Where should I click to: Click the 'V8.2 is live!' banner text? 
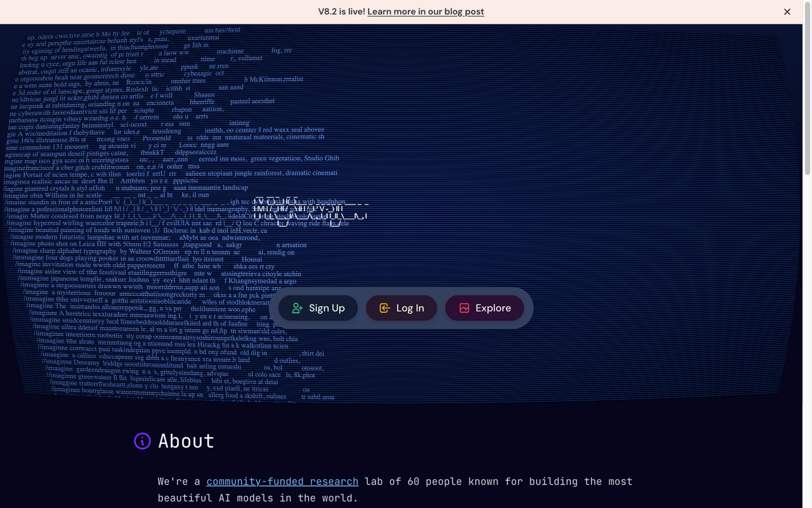(x=341, y=11)
